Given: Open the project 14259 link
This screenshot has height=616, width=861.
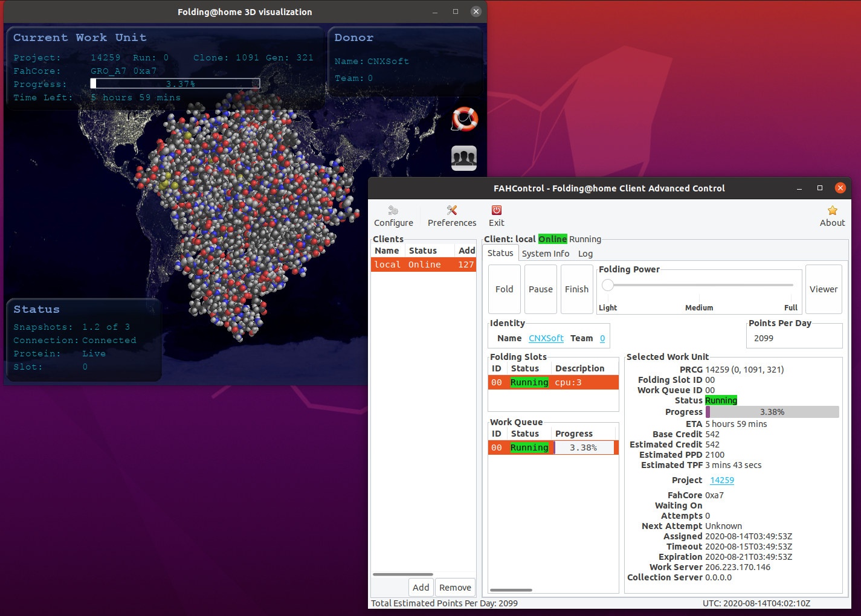Looking at the screenshot, I should tap(722, 480).
